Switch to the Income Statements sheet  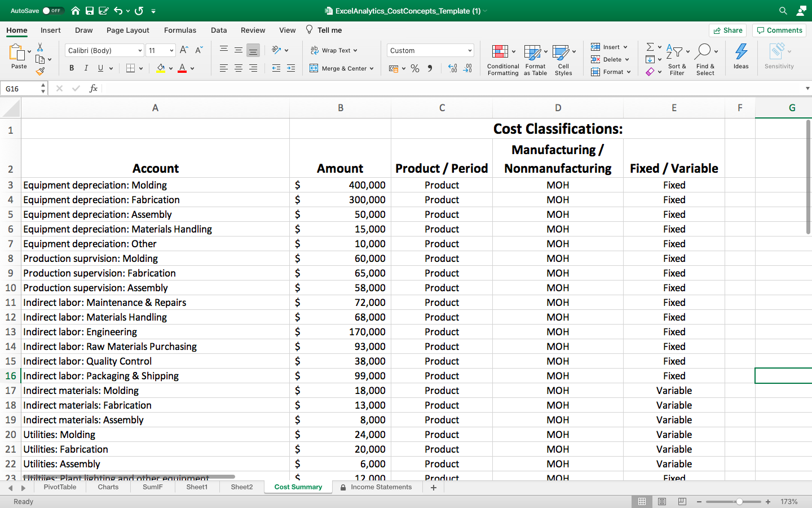pyautogui.click(x=381, y=487)
